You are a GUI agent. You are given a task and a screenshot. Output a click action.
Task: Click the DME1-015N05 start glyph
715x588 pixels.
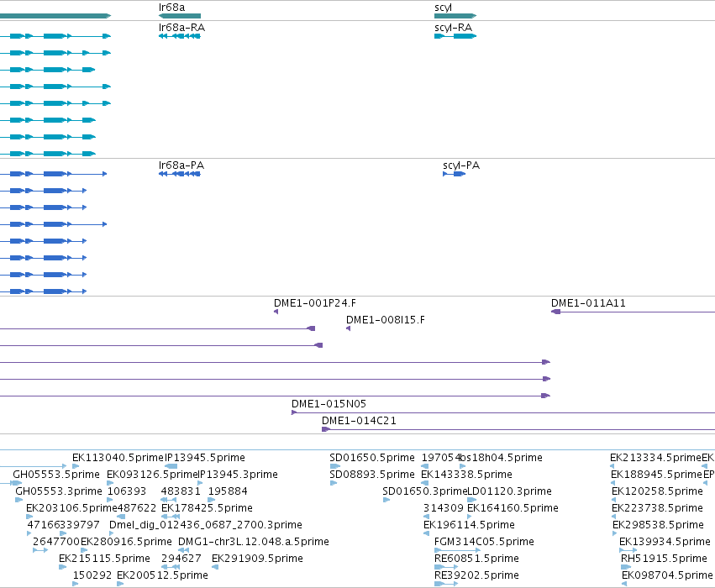click(x=294, y=412)
